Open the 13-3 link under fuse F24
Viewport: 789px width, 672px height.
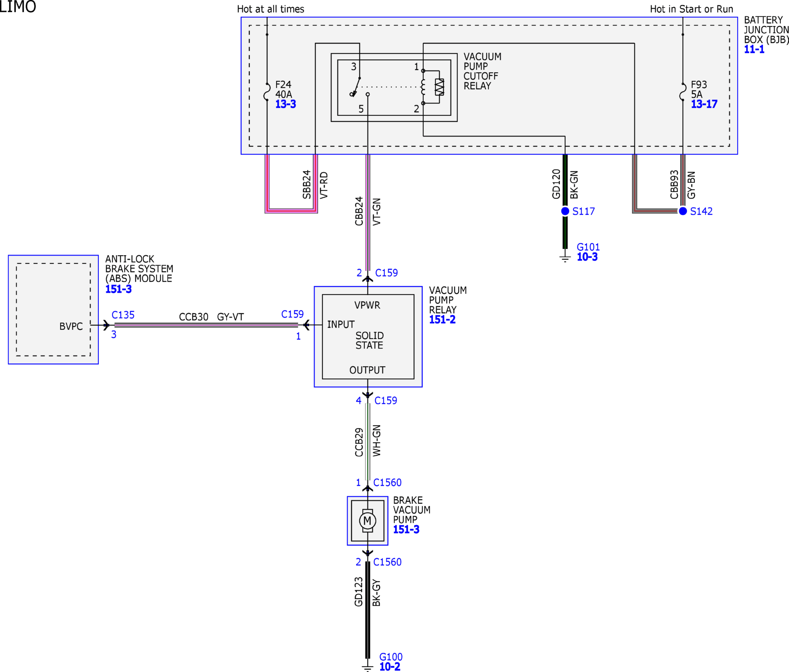coord(286,104)
